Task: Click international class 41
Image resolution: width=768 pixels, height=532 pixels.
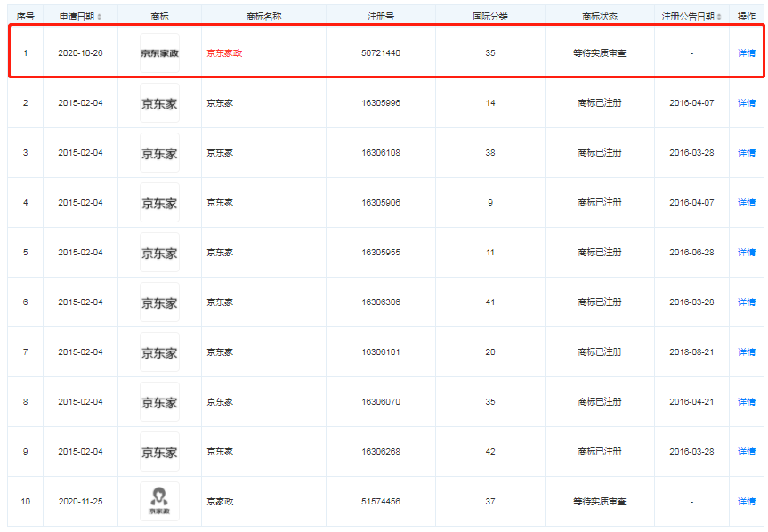Action: point(490,302)
